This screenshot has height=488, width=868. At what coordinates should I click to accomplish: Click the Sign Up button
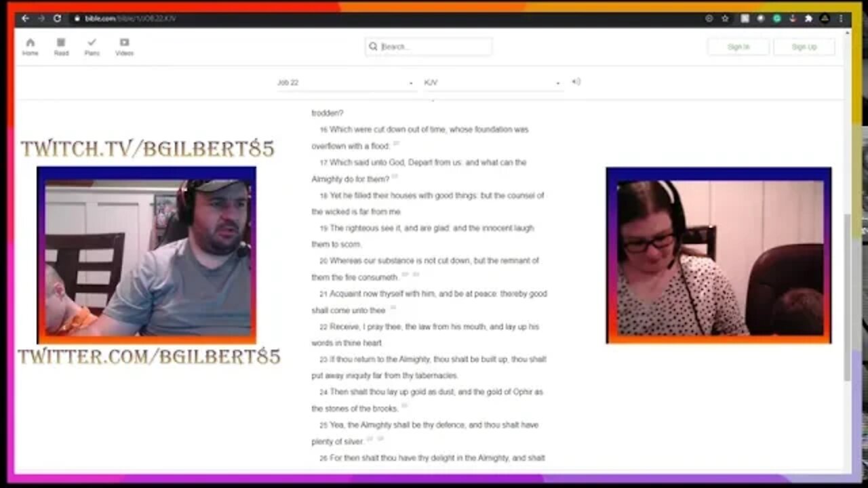804,47
